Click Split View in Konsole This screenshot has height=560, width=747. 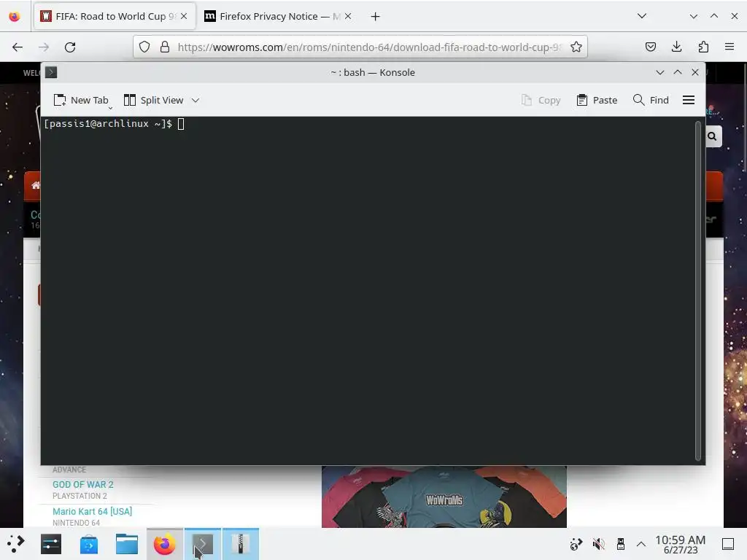(x=153, y=100)
